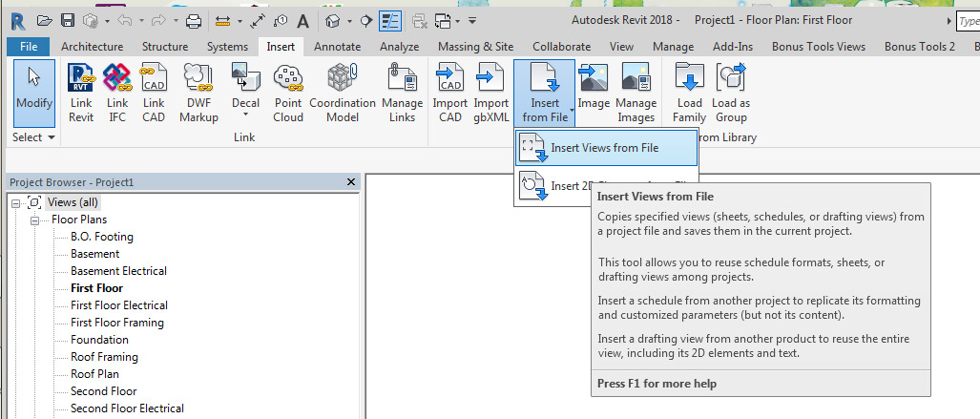Screen dimensions: 980x419
Task: Select the Tag by Category icon
Action: tap(281, 21)
